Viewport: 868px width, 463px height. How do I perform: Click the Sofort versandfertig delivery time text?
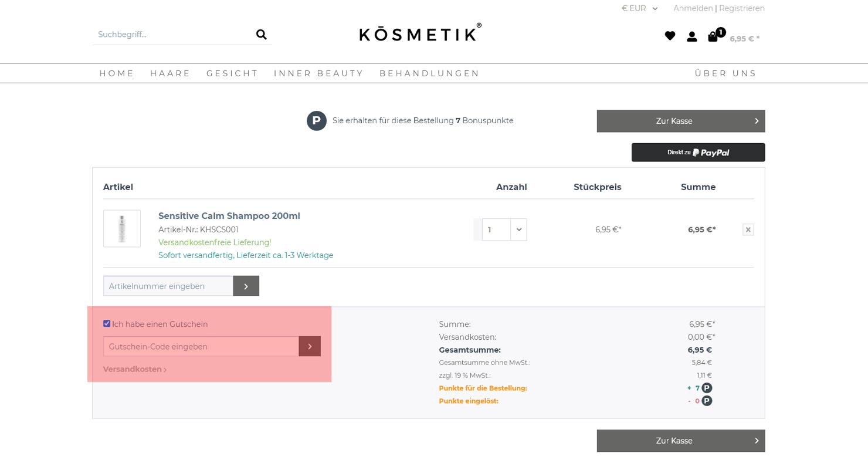[x=246, y=255]
